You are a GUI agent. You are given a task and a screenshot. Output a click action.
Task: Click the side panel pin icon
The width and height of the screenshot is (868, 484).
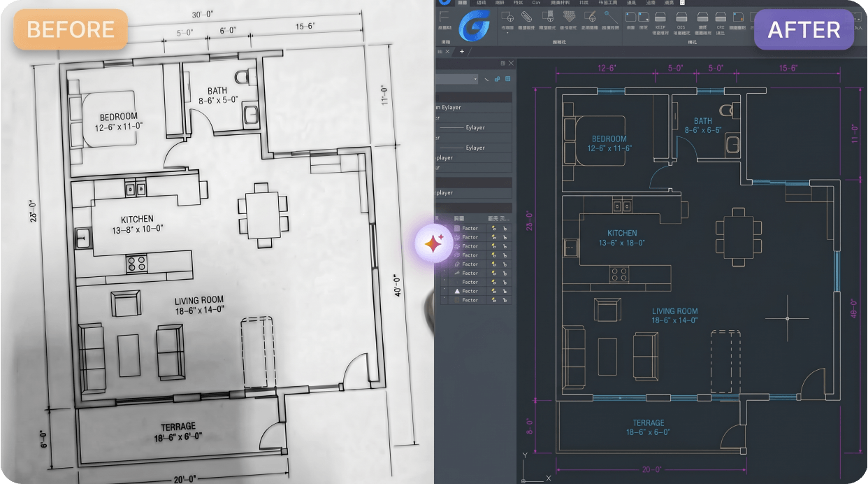click(x=502, y=63)
